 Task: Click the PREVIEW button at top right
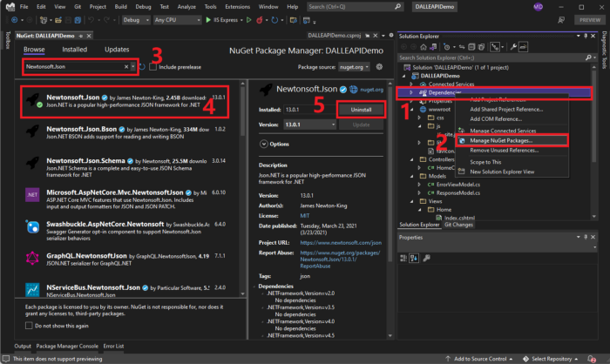tap(590, 20)
